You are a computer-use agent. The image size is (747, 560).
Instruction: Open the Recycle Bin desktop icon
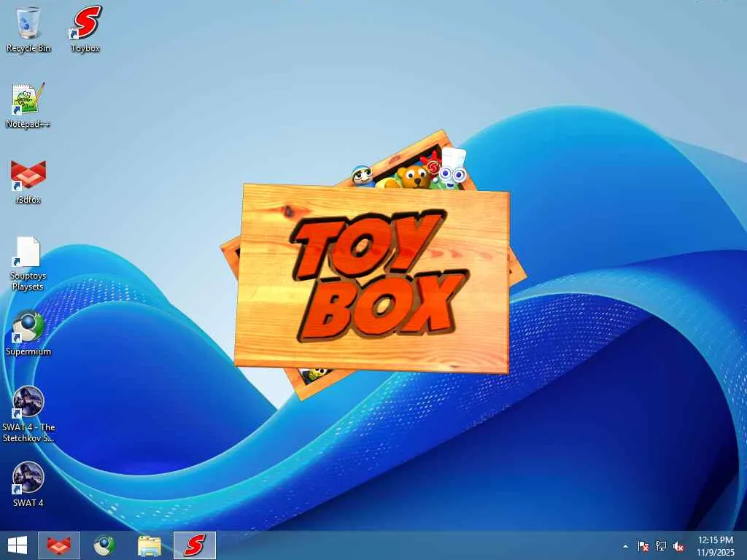tap(28, 28)
